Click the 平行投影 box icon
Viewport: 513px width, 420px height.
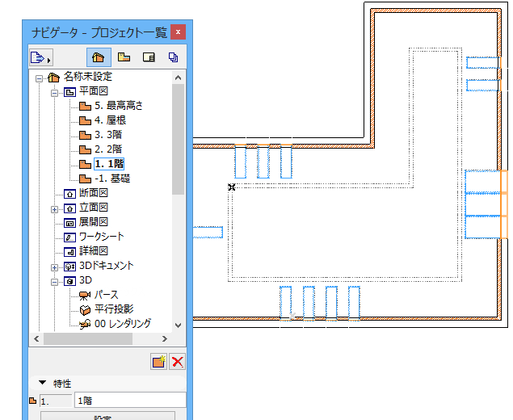pyautogui.click(x=85, y=310)
